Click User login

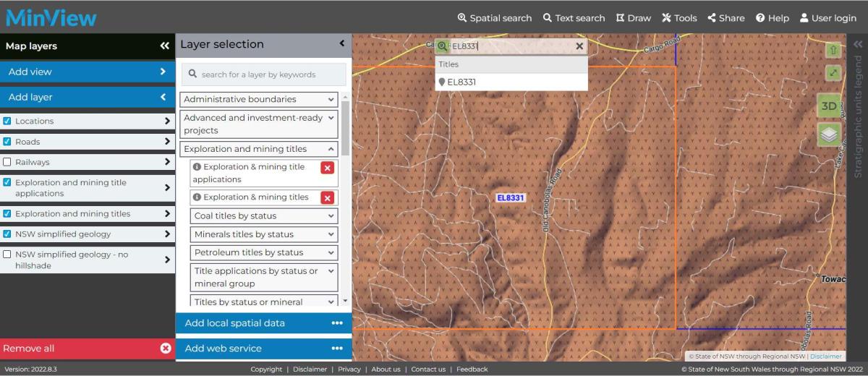coord(827,18)
